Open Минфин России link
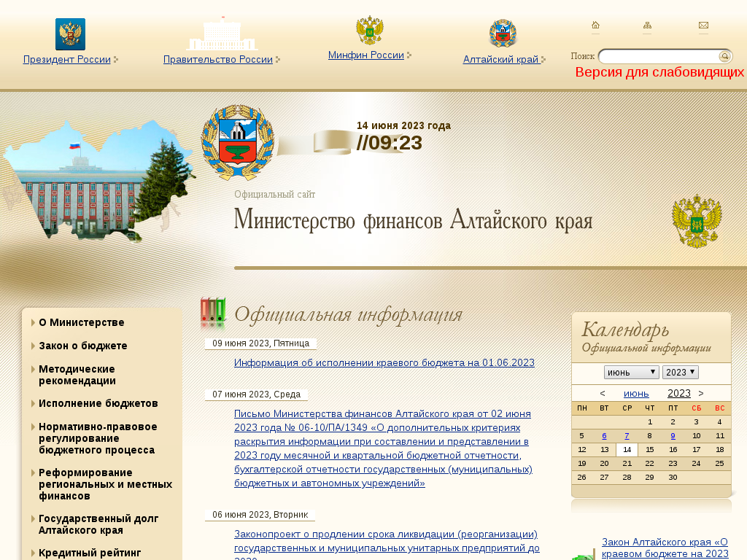The image size is (747, 560). (x=366, y=55)
